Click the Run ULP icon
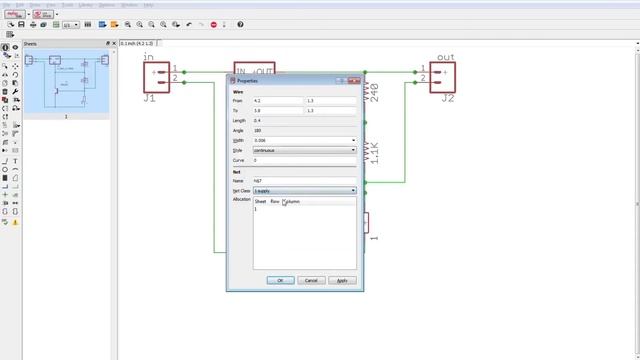The image size is (640, 360). click(x=115, y=24)
